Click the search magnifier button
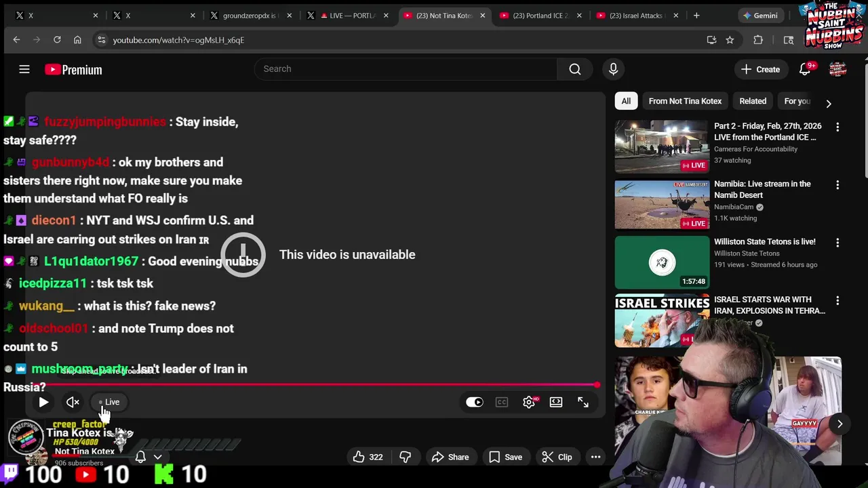The width and height of the screenshot is (868, 488). click(575, 69)
